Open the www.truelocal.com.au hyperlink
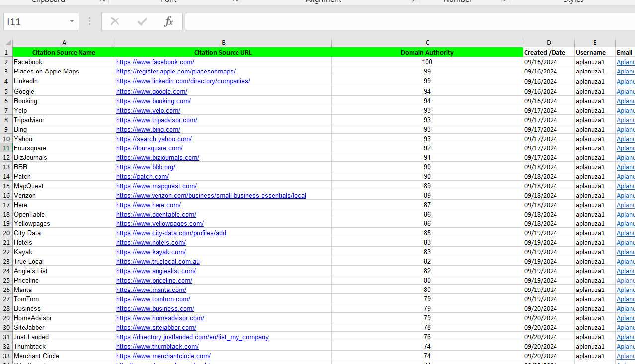The width and height of the screenshot is (635, 364). coord(158,262)
